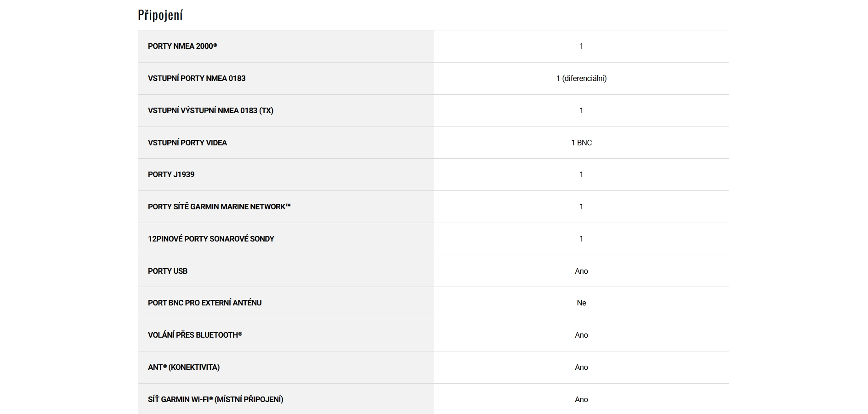This screenshot has height=414, width=868.
Task: Select the "Ano" value for PORTY USB
Action: [x=581, y=271]
